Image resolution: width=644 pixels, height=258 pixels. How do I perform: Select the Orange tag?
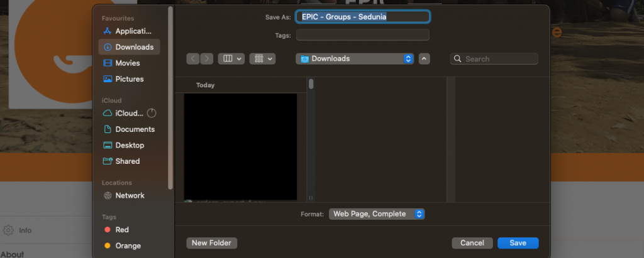(128, 246)
